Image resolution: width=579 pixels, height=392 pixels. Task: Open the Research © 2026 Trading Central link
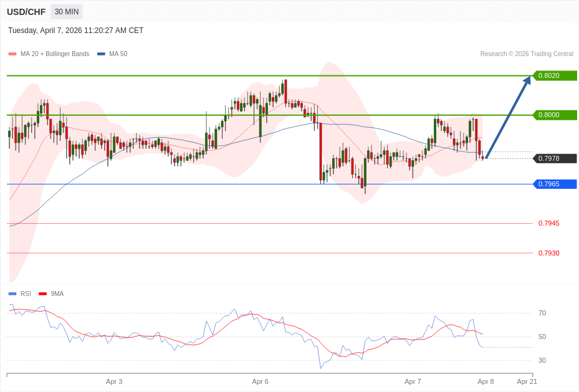point(527,54)
